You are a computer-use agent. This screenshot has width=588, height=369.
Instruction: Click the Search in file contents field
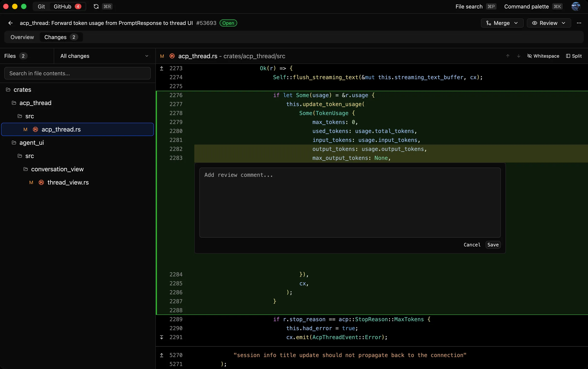[x=78, y=73]
